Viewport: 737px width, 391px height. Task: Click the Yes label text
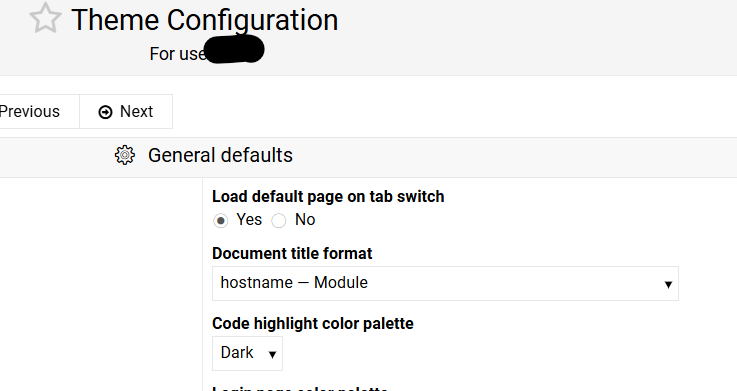(249, 219)
